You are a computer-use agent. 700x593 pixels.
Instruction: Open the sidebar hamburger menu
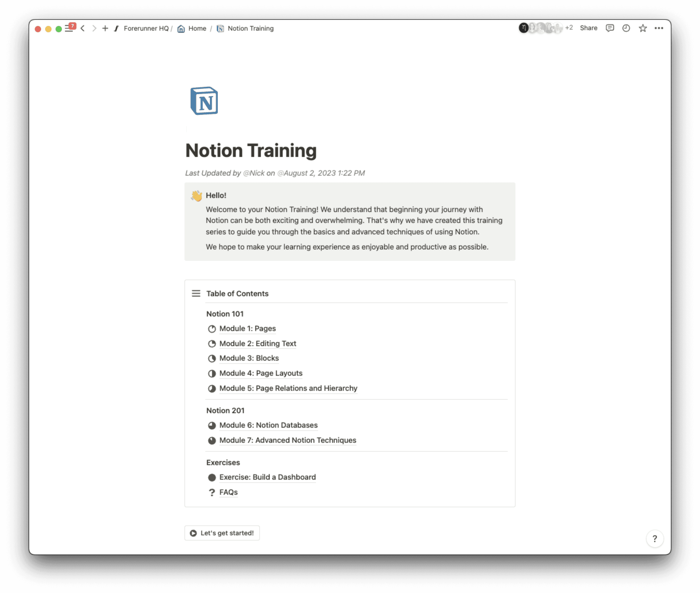(69, 29)
